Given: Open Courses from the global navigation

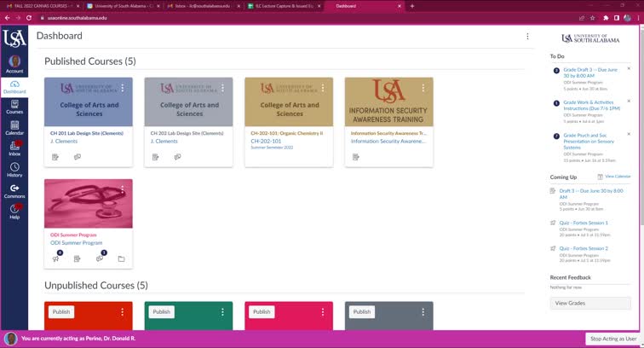Looking at the screenshot, I should (x=14, y=106).
